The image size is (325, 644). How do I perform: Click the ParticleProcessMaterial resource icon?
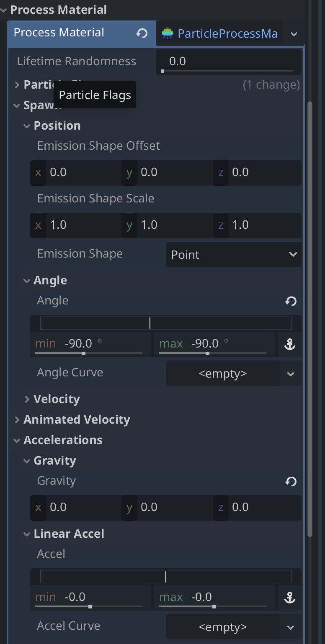[168, 33]
